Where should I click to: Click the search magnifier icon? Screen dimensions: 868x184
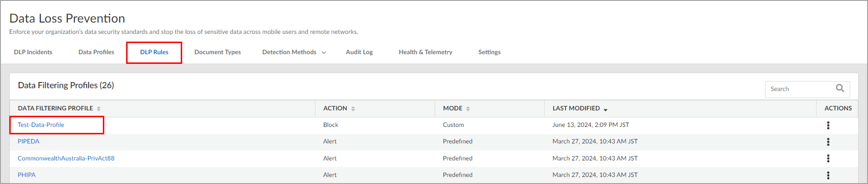840,89
